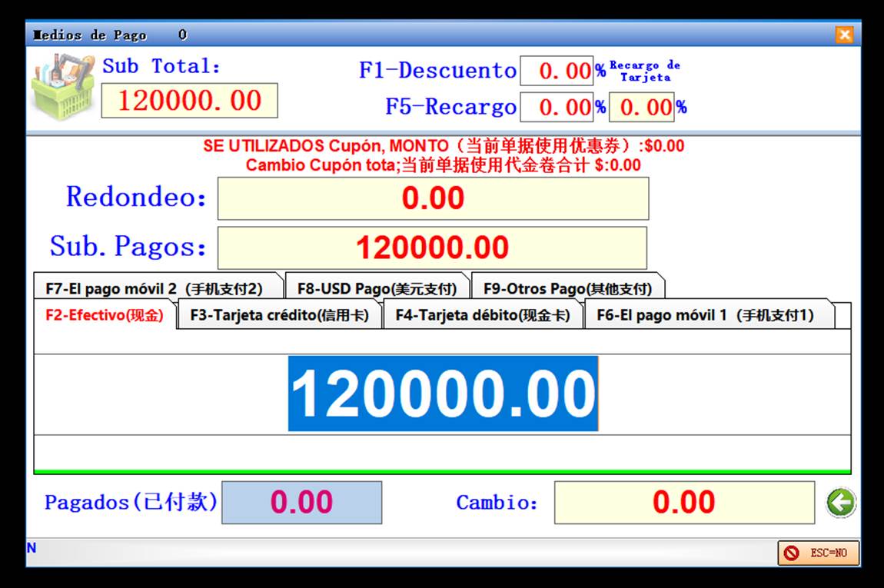
Task: Click the Recargo de Tarjeta percentage field
Action: coord(641,108)
